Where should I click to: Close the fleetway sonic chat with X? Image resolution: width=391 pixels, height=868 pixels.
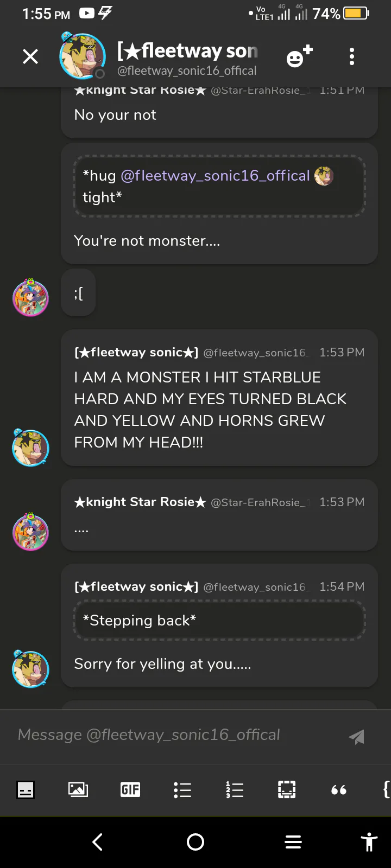point(30,56)
